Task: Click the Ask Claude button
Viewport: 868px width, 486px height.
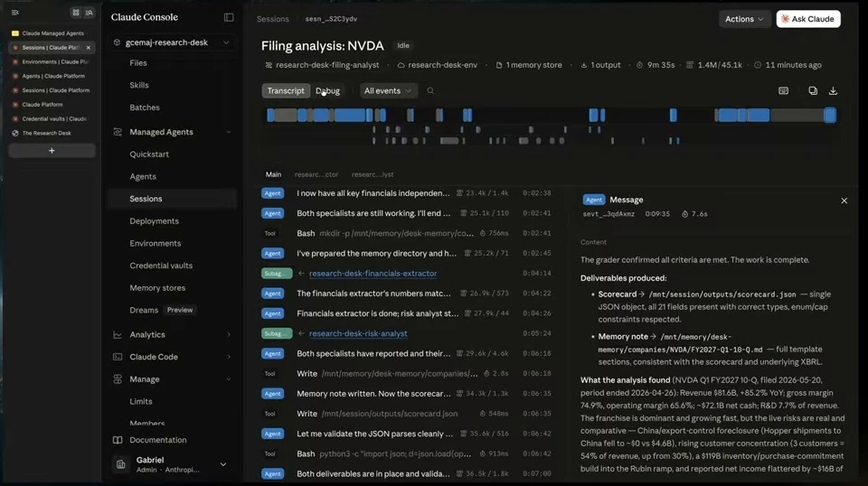Action: click(x=808, y=19)
